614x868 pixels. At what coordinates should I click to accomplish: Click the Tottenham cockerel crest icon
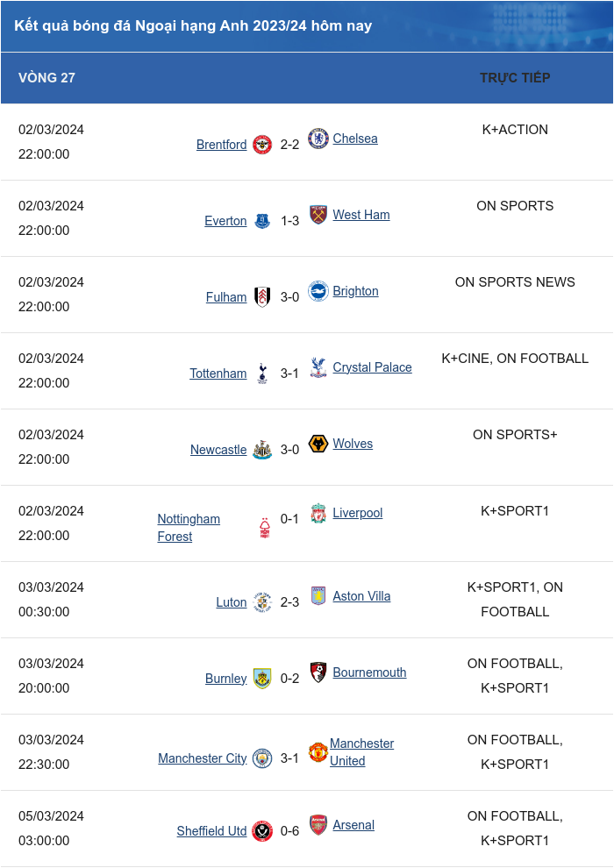(262, 374)
